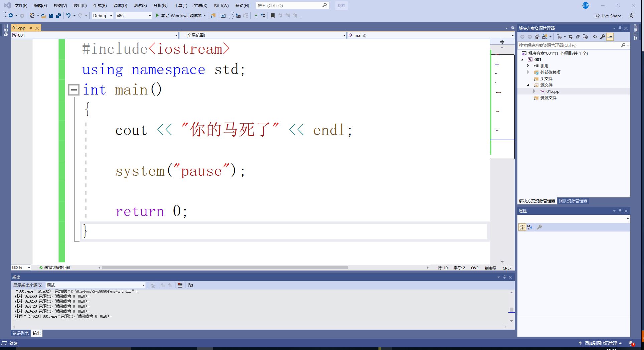644x350 pixels.
Task: Click the Save All toolbar icon
Action: tap(58, 16)
